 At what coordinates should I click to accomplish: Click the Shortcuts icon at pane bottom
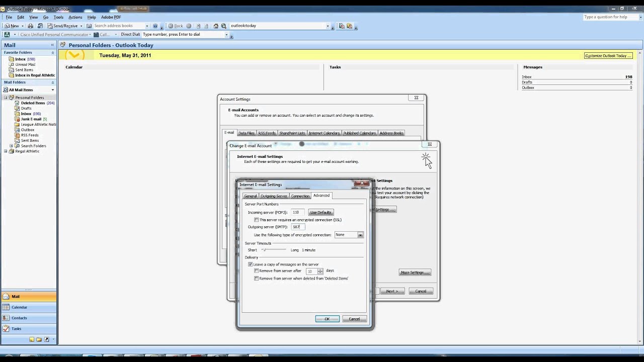point(46,339)
